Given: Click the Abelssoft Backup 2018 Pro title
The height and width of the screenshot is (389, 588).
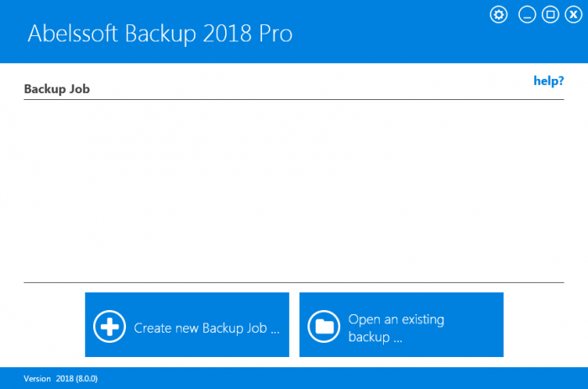Looking at the screenshot, I should tap(160, 33).
